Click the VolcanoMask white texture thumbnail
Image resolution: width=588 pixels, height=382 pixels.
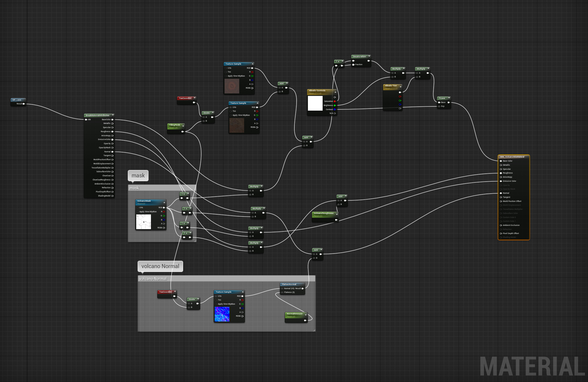pyautogui.click(x=144, y=222)
